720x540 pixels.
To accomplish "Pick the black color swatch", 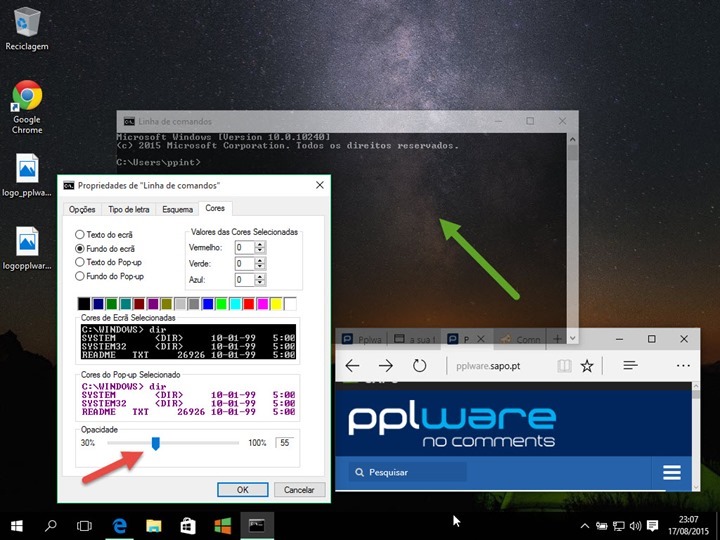I will (x=84, y=304).
